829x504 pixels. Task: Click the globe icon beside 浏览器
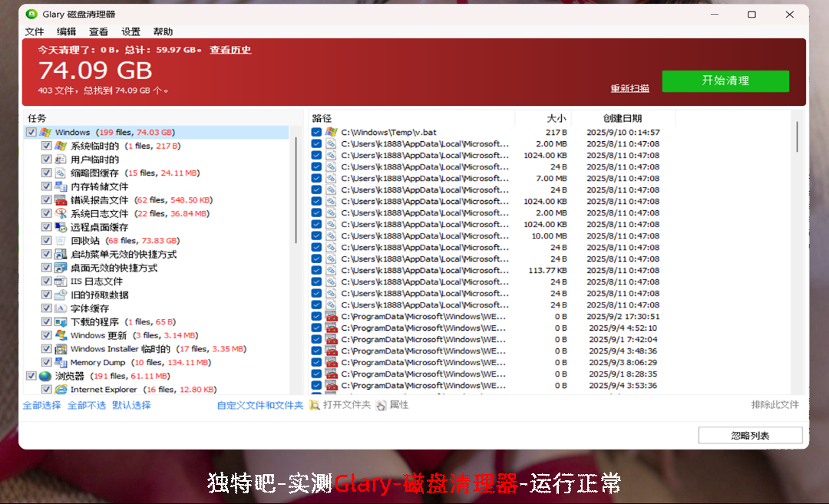click(45, 376)
